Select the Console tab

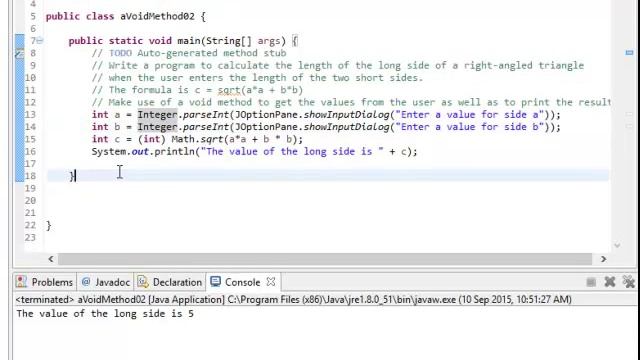(242, 282)
